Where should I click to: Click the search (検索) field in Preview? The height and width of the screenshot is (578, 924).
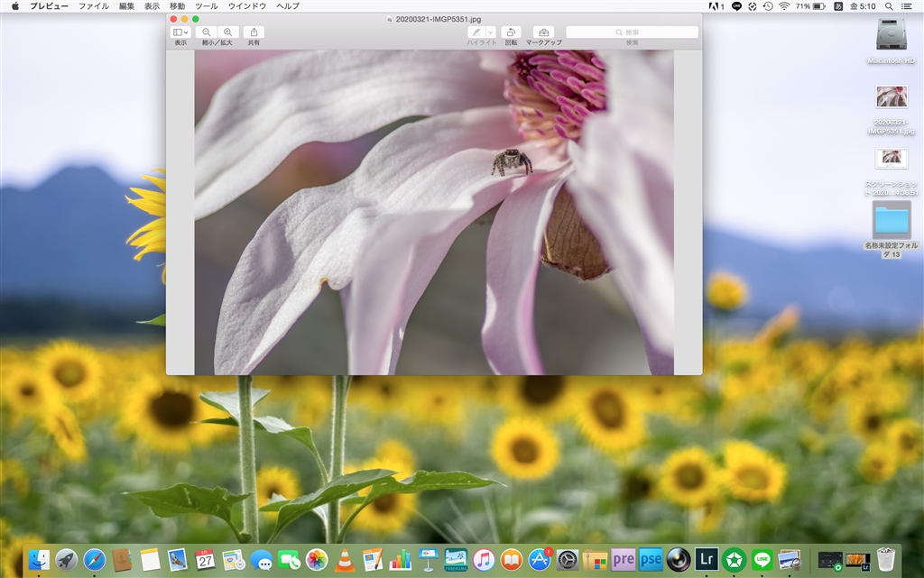coord(632,32)
